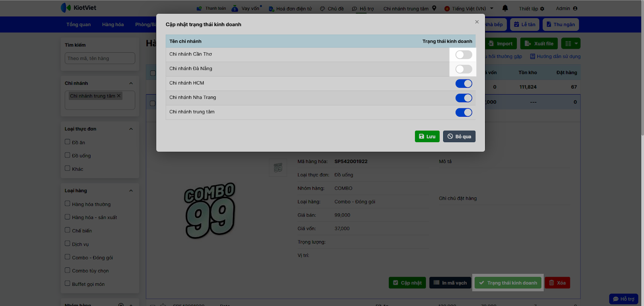Check the Dịch vụ checkbox
This screenshot has height=306, width=644.
click(x=68, y=244)
